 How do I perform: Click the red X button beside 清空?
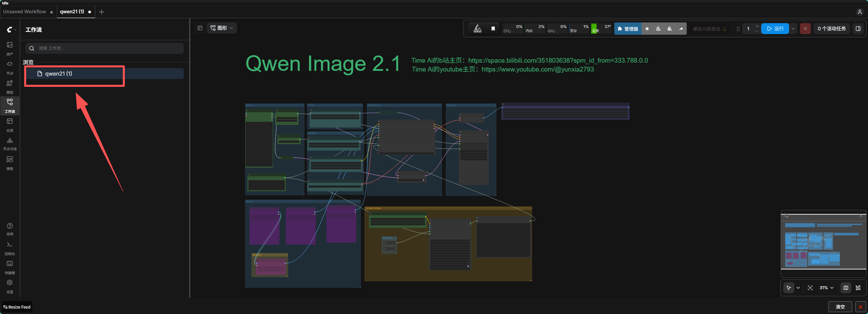click(x=861, y=307)
